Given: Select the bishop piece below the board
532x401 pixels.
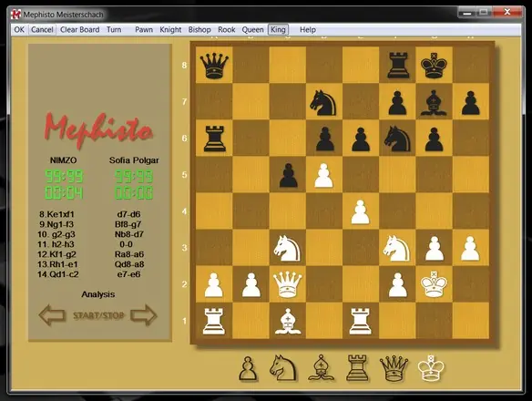Looking at the screenshot, I should point(321,368).
